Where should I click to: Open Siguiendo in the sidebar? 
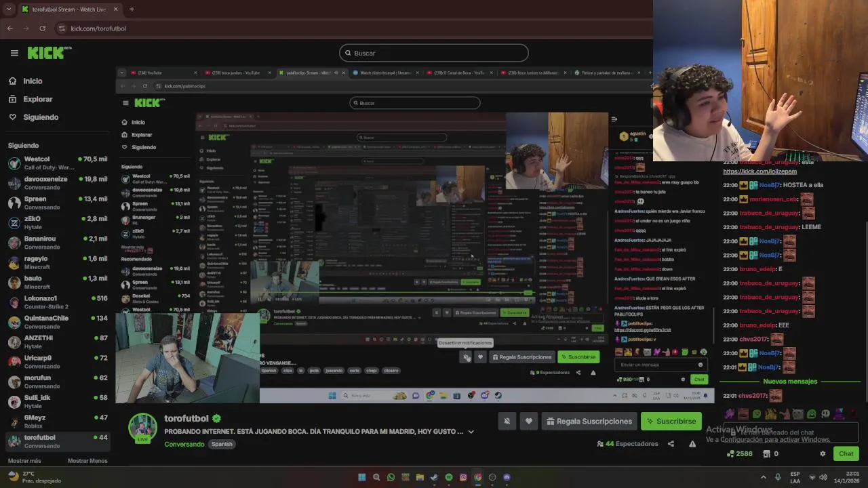click(x=41, y=117)
